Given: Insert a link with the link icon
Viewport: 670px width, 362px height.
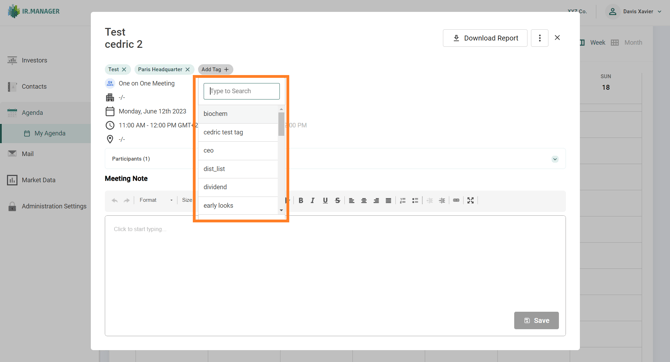Looking at the screenshot, I should click(456, 200).
